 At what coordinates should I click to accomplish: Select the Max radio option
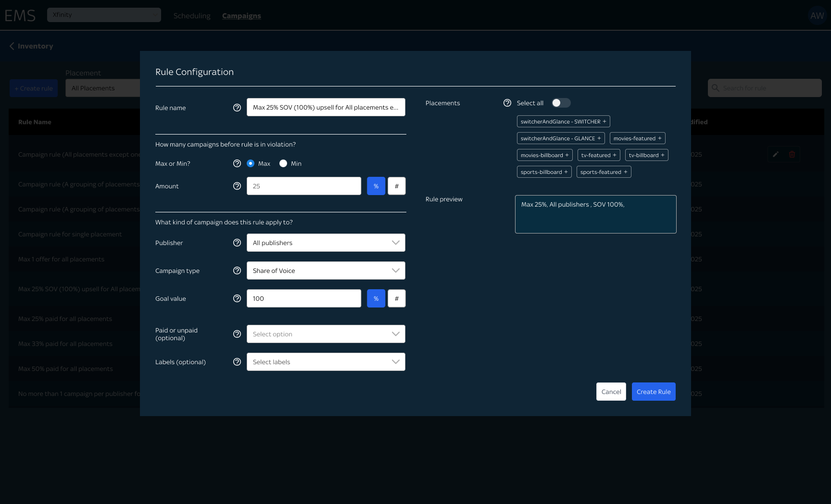pyautogui.click(x=251, y=163)
